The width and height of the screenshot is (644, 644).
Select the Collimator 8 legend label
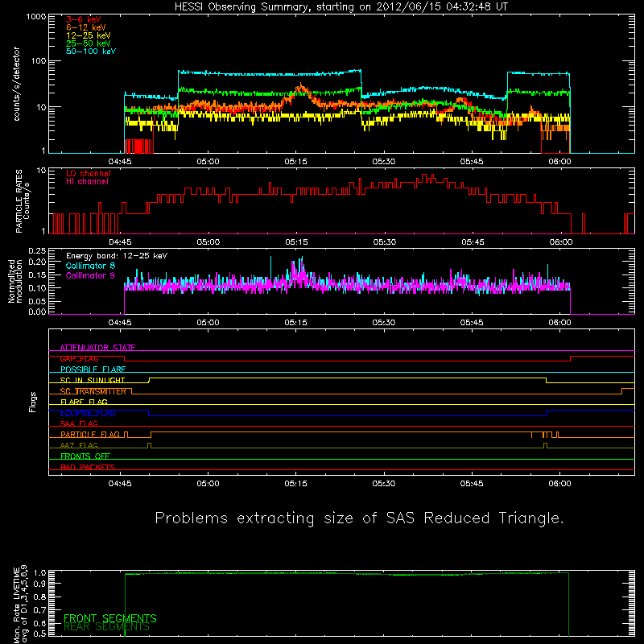pyautogui.click(x=90, y=266)
